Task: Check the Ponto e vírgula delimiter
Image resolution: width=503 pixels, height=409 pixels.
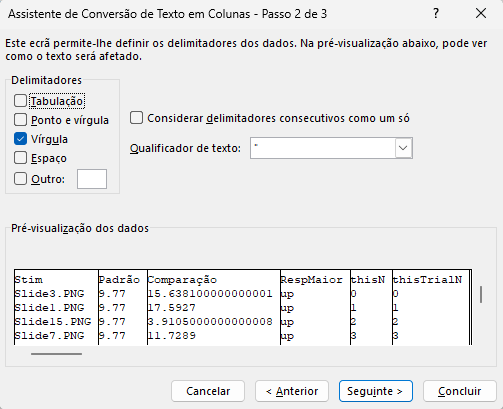Action: pyautogui.click(x=20, y=120)
